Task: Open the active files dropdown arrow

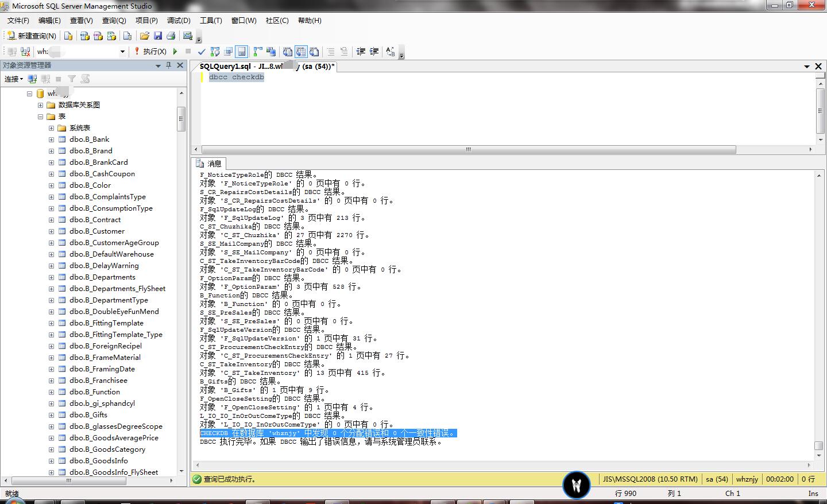Action: [807, 67]
